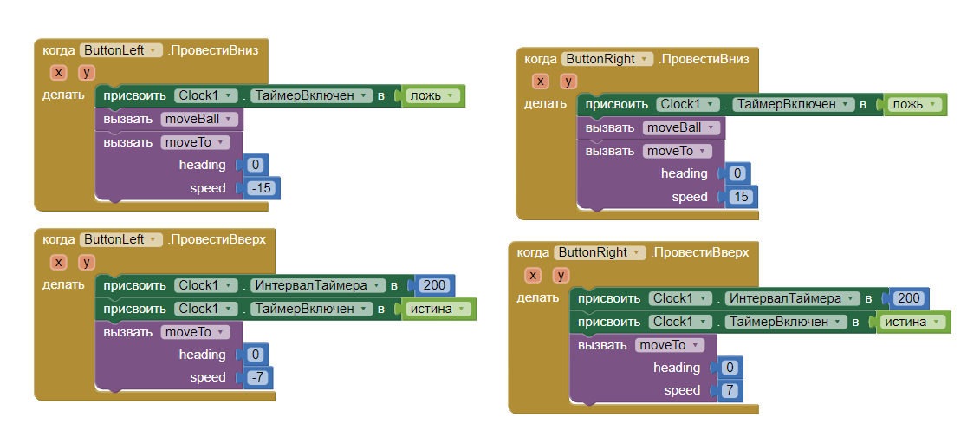Toggle the ложь value in ButtonLeft block

coord(433,95)
